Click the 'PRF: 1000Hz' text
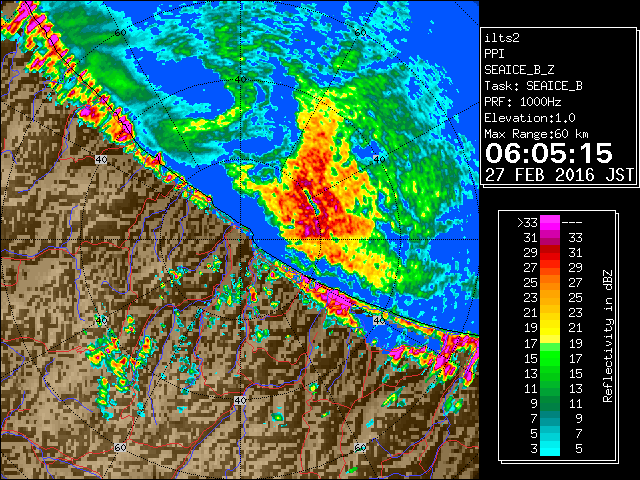Image resolution: width=640 pixels, height=480 pixels. coord(523,102)
